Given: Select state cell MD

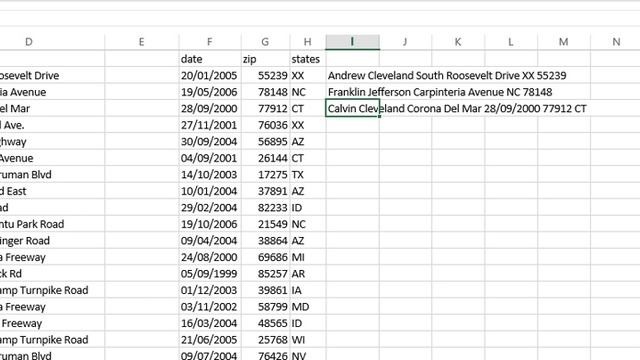Looking at the screenshot, I should click(x=308, y=307).
